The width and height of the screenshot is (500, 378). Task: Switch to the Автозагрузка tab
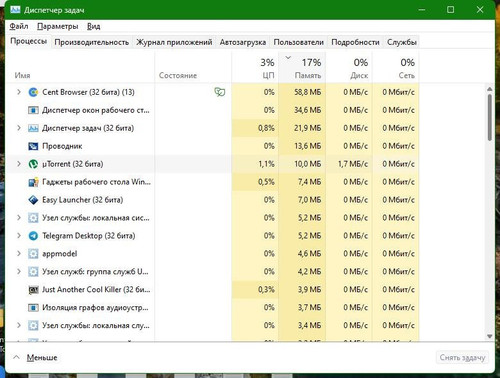click(x=243, y=42)
